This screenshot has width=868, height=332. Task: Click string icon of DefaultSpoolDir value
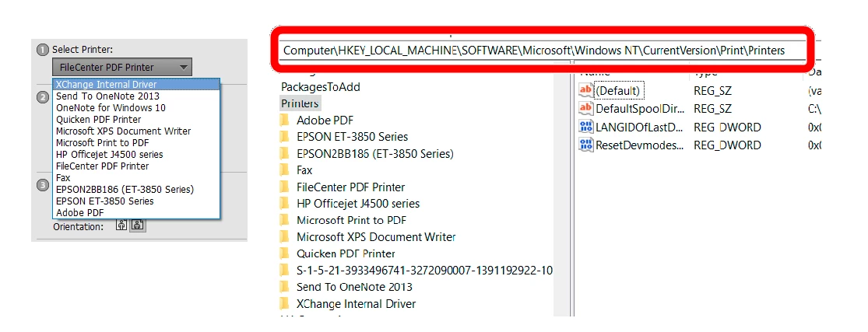(x=585, y=108)
